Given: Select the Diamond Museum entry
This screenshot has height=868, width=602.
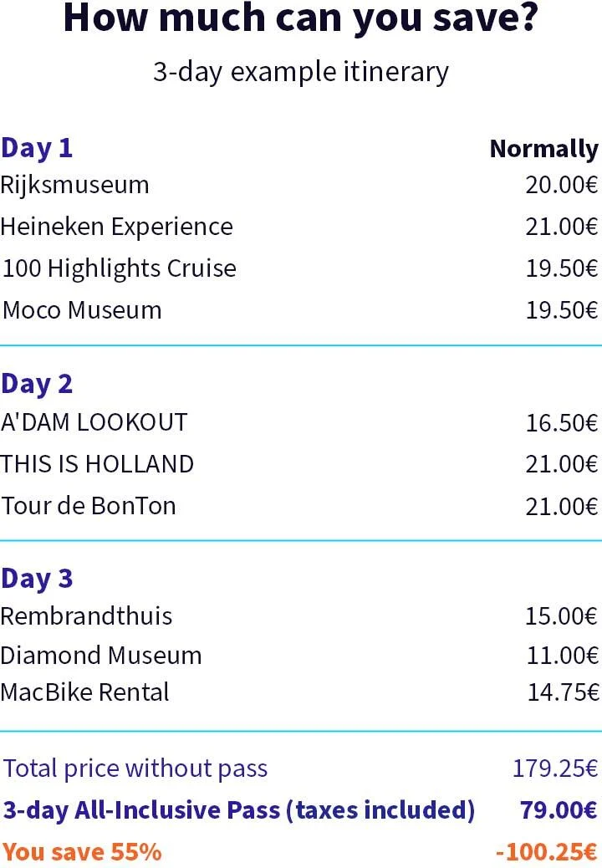Looking at the screenshot, I should click(x=100, y=655).
